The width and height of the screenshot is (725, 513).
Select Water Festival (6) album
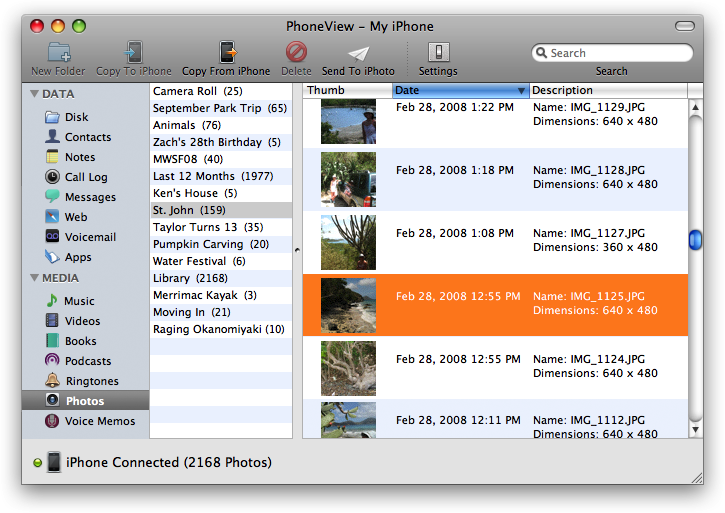[221, 261]
